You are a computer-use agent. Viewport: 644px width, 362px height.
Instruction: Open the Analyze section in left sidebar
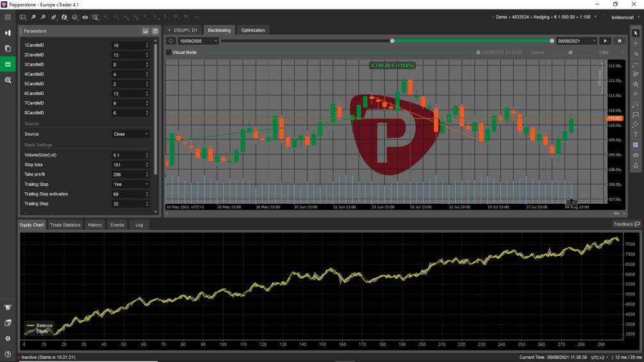point(8,80)
